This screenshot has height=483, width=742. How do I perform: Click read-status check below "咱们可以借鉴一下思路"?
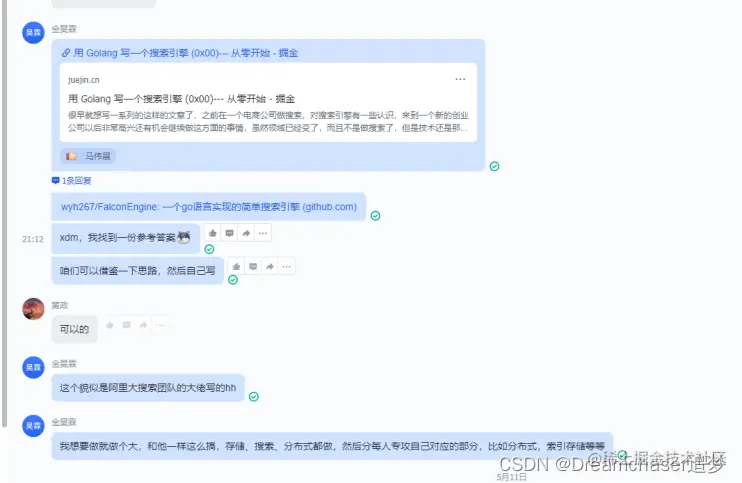[x=233, y=280]
